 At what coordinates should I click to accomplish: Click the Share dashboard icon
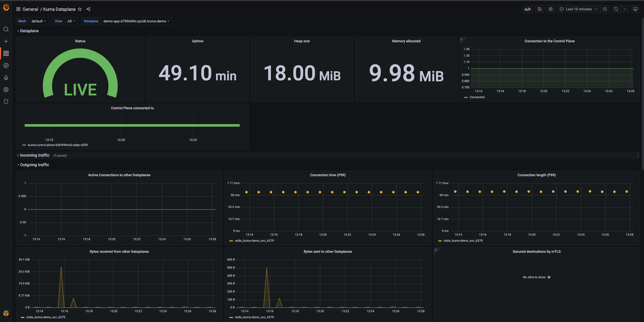(x=88, y=9)
